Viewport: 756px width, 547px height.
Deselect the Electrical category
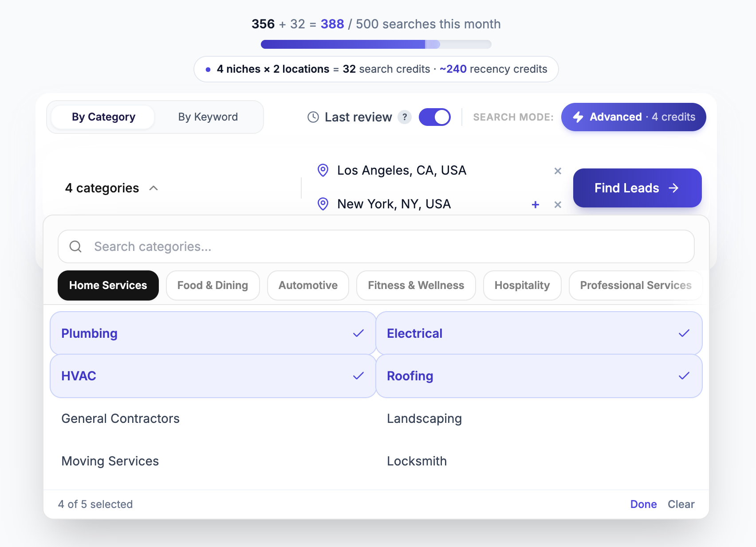point(539,333)
